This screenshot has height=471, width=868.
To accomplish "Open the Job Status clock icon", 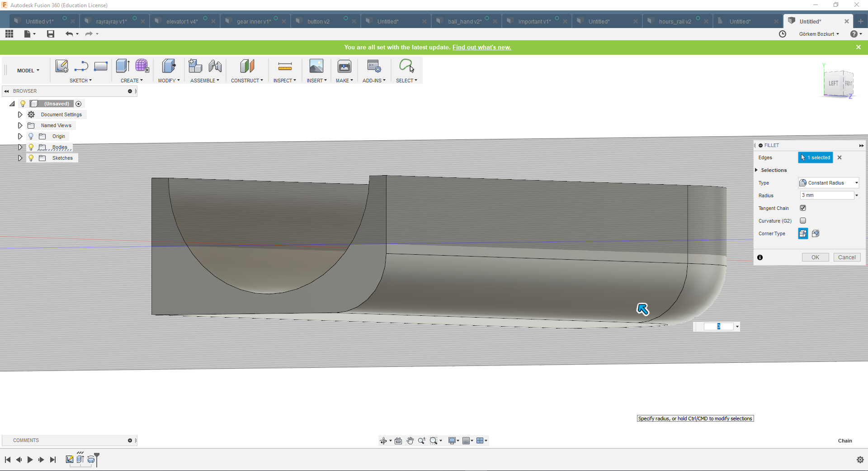I will (x=783, y=34).
